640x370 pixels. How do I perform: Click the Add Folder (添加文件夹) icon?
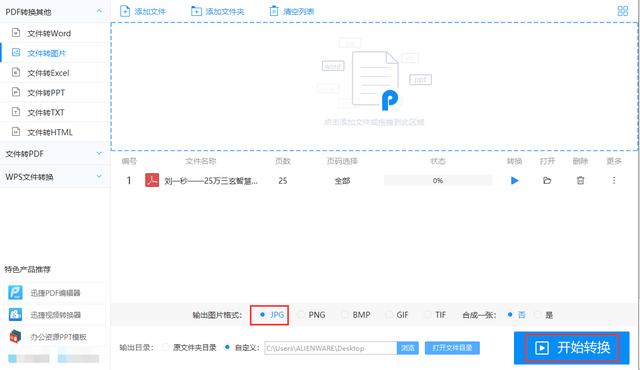(196, 11)
